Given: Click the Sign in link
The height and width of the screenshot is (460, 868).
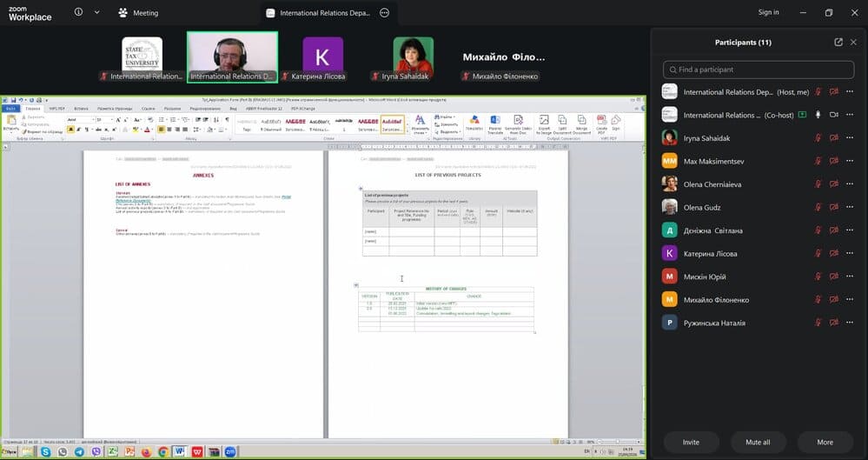Looking at the screenshot, I should 768,12.
